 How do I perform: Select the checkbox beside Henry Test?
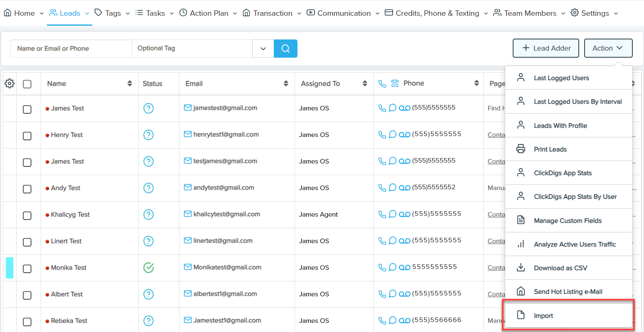pyautogui.click(x=27, y=136)
